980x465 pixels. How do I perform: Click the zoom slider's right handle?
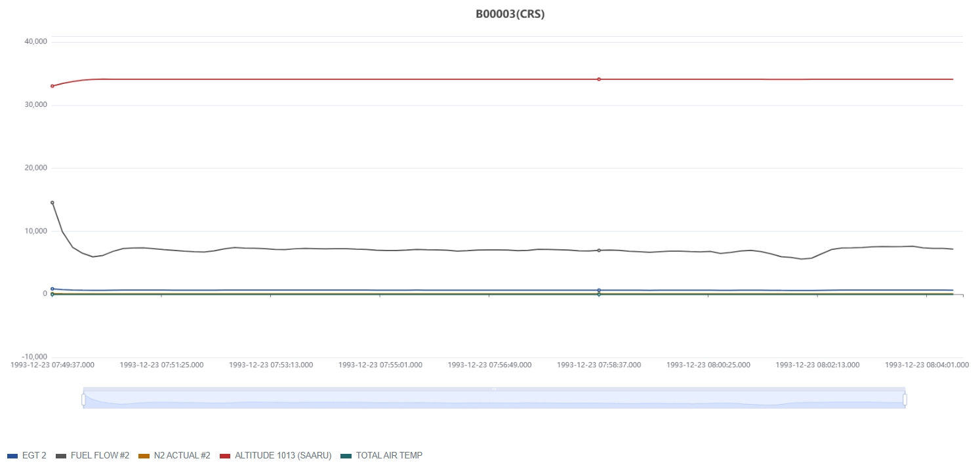click(x=905, y=399)
